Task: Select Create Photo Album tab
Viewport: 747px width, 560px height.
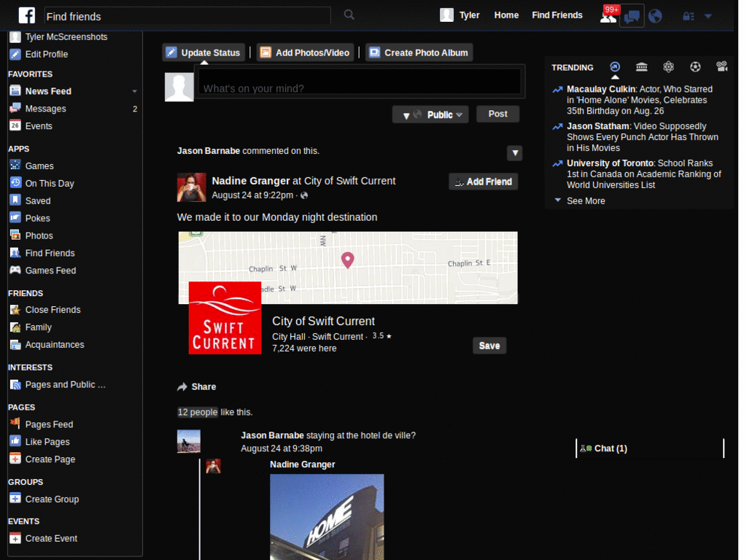Action: [419, 52]
